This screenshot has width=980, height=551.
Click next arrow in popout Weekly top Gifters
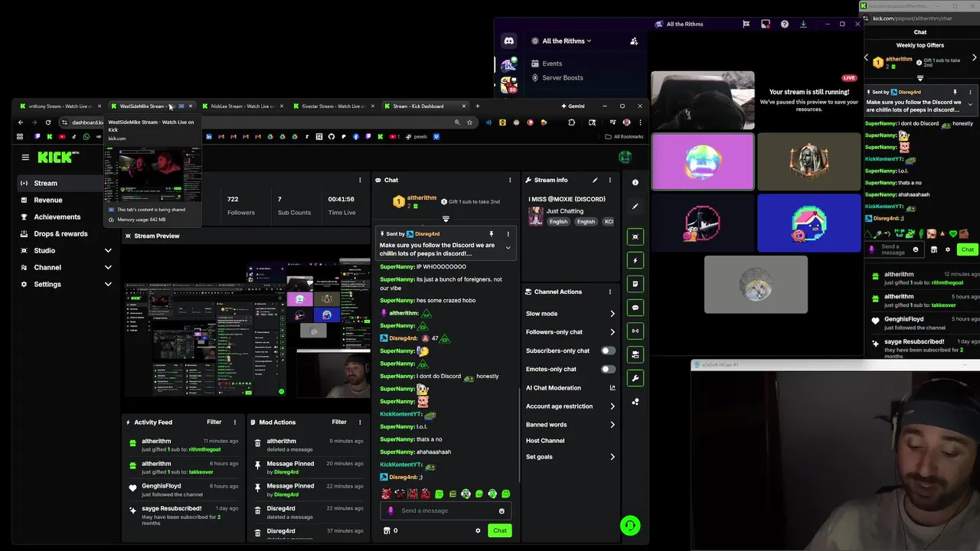pos(974,57)
